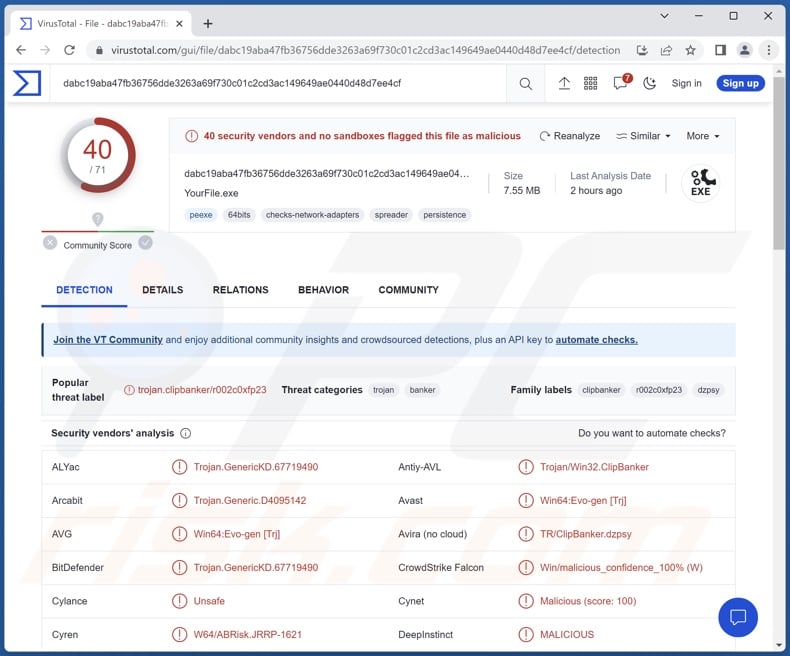Viewport: 790px width, 656px height.
Task: Open the apps grid icon
Action: pos(590,84)
